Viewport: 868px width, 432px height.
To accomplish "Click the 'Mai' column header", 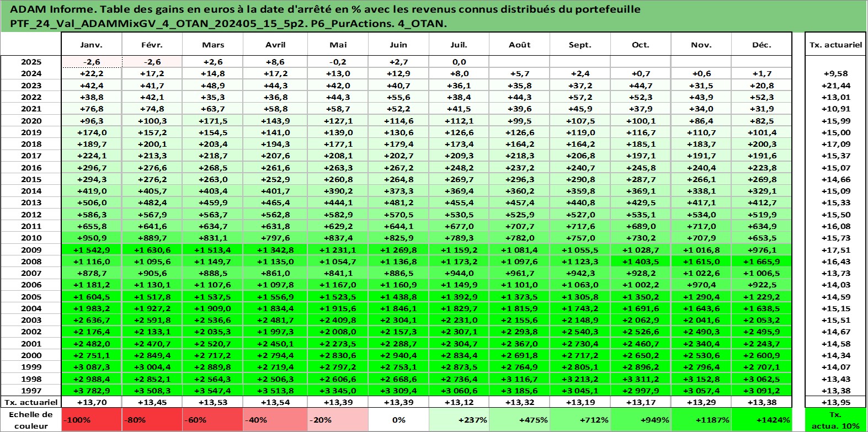I will [x=338, y=45].
